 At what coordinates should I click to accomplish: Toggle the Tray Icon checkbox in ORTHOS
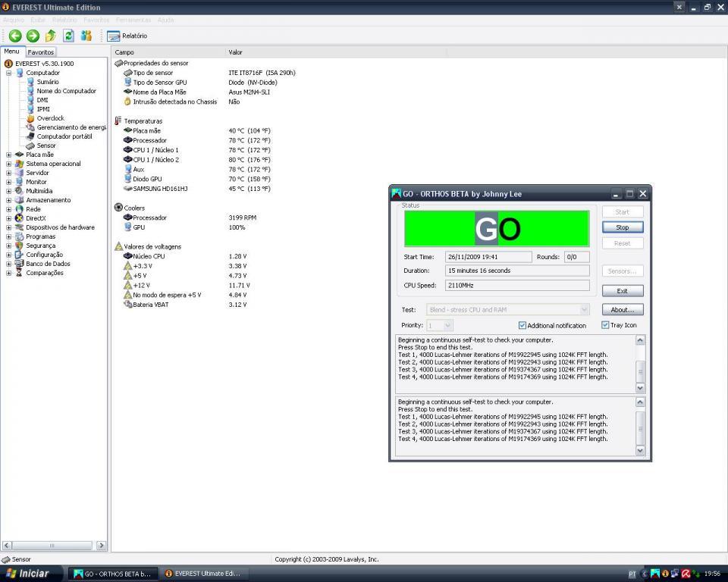coord(605,325)
